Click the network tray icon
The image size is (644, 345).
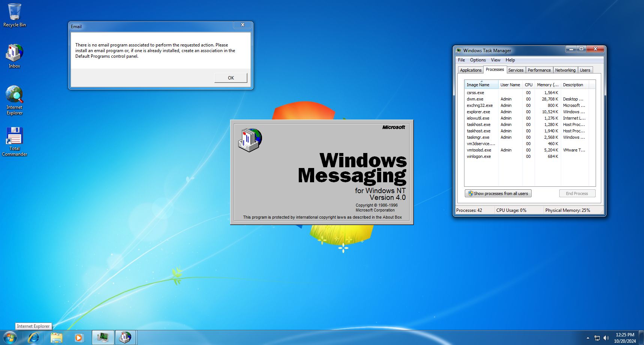[x=597, y=338]
